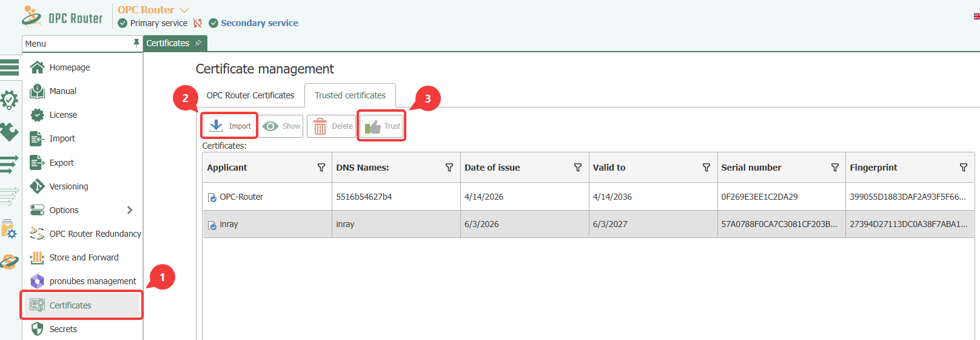Viewport: 980px width, 340px height.
Task: Click issue date 6/3/2026
Action: pos(482,224)
